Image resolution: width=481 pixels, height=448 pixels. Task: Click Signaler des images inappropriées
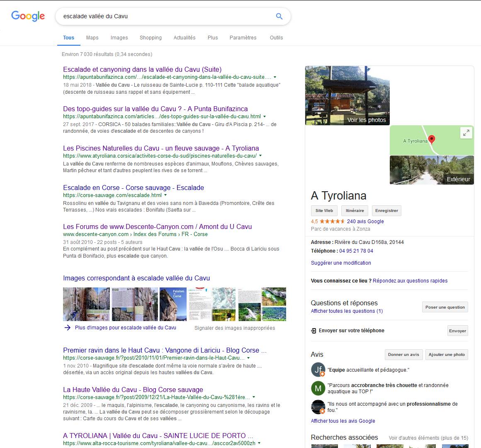(235, 328)
